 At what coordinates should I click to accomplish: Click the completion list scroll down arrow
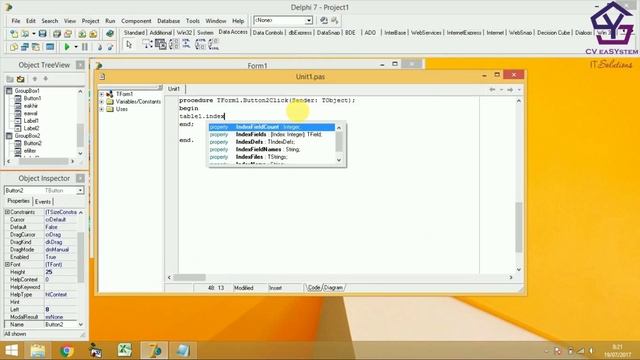click(339, 160)
